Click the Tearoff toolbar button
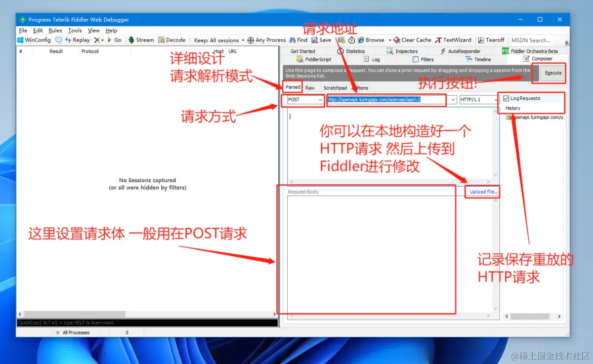Screen dimensions: 593x364 pos(492,40)
